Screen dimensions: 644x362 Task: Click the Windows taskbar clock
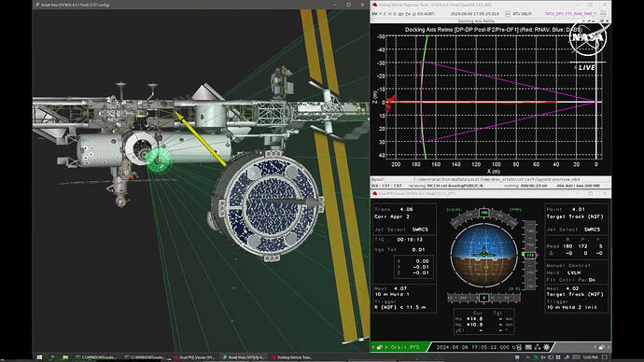590,357
